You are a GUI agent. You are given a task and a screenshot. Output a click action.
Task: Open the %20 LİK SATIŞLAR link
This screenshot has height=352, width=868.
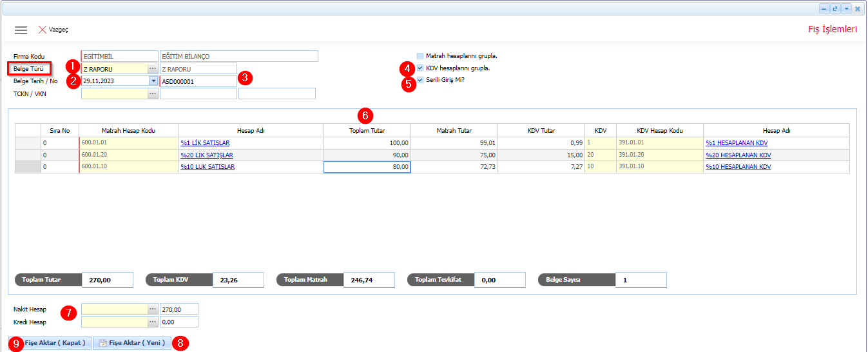(x=207, y=155)
